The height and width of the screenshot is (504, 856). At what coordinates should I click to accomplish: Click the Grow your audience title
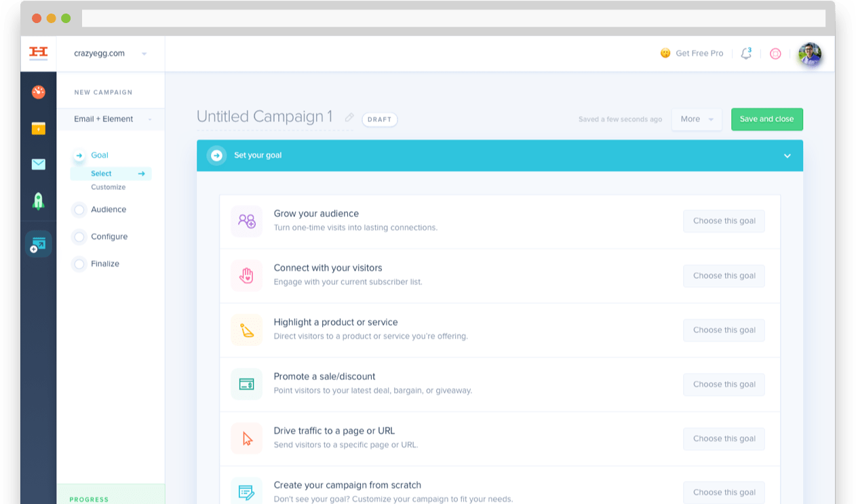click(316, 214)
